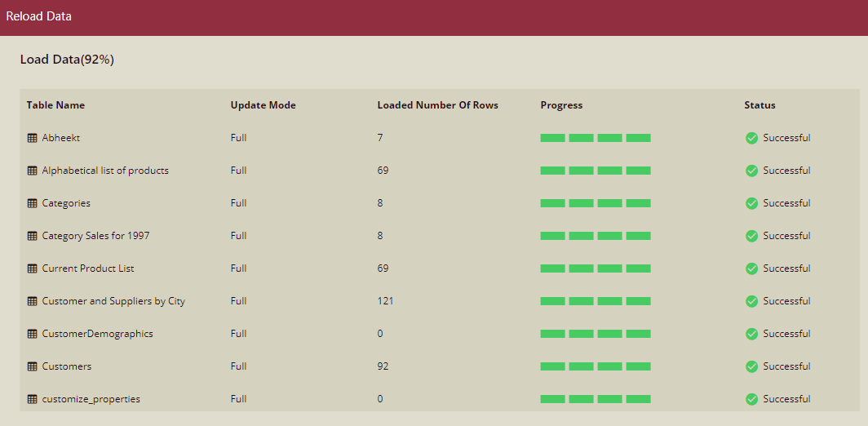Click the Load Data(92%) heading

[x=67, y=60]
